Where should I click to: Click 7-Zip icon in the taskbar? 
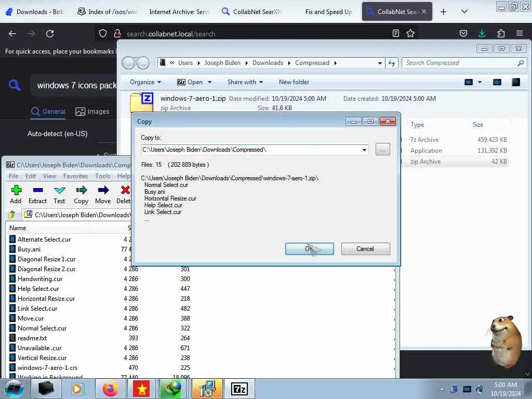pyautogui.click(x=239, y=389)
